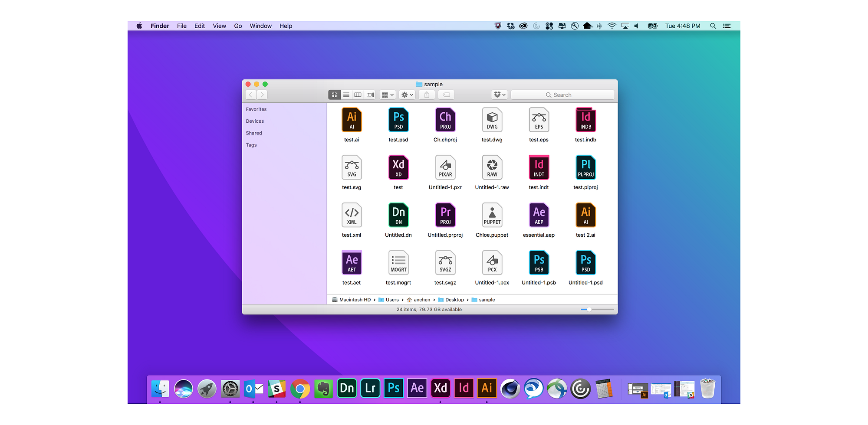Switch to cover flow view
868x425 pixels.
click(x=370, y=95)
